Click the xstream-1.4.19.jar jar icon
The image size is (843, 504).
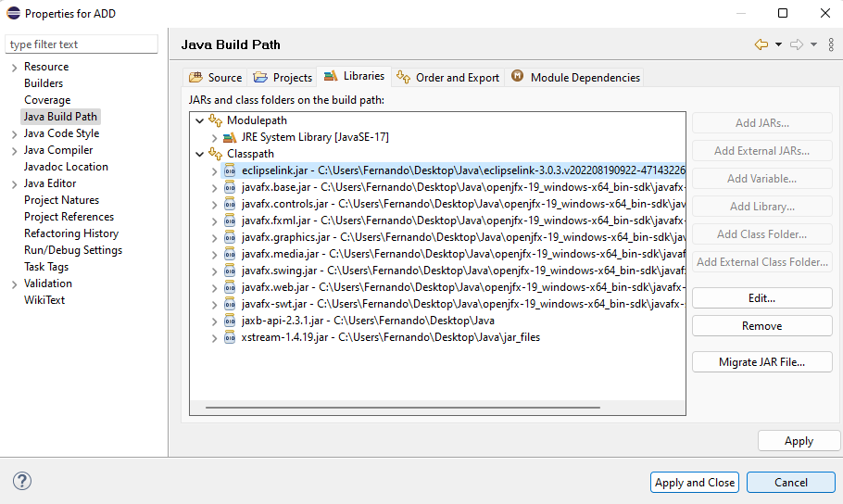[x=230, y=337]
